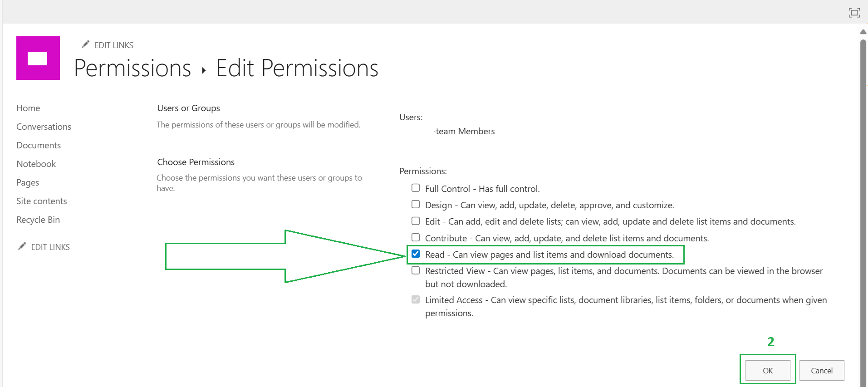Image resolution: width=868 pixels, height=387 pixels.
Task: Click the '-team Members' user text
Action: click(x=464, y=131)
